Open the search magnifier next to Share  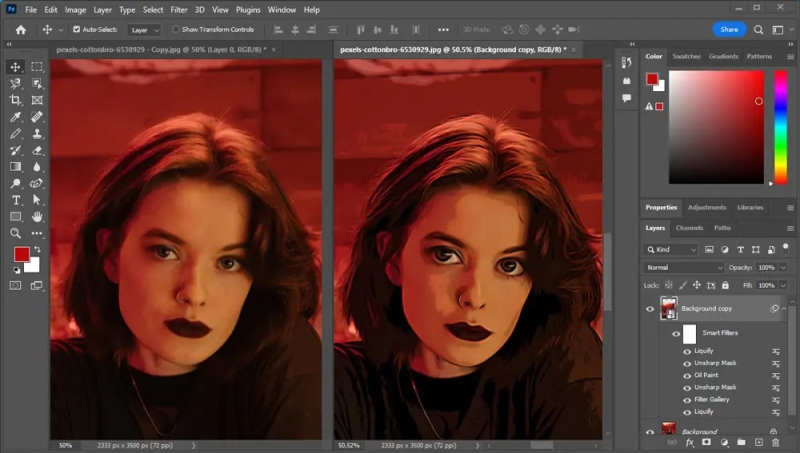(x=759, y=30)
